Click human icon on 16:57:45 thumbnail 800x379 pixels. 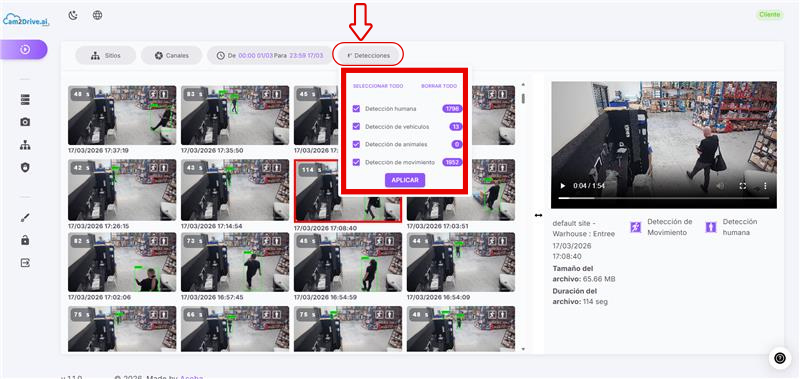point(276,241)
